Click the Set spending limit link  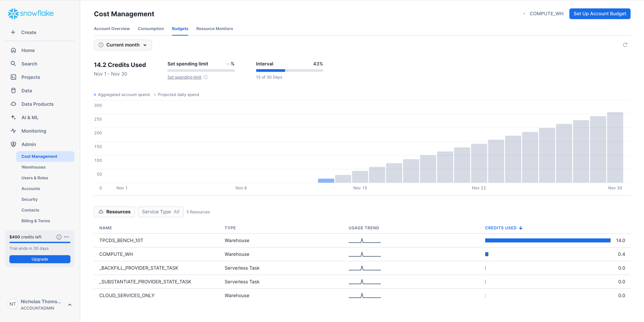(x=184, y=77)
